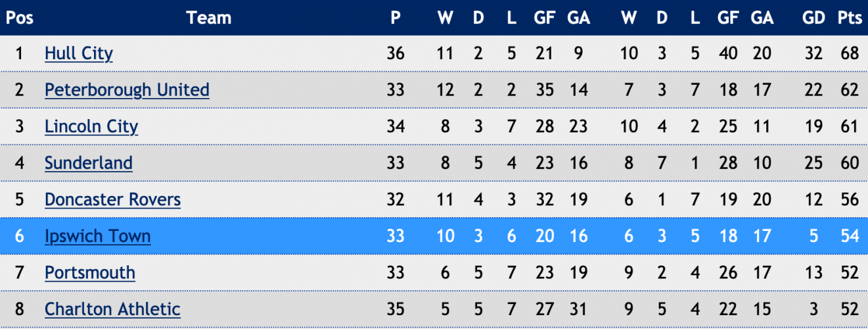Click Ipswich Town's 54 points value
Screen dimensions: 868x329
(x=850, y=236)
